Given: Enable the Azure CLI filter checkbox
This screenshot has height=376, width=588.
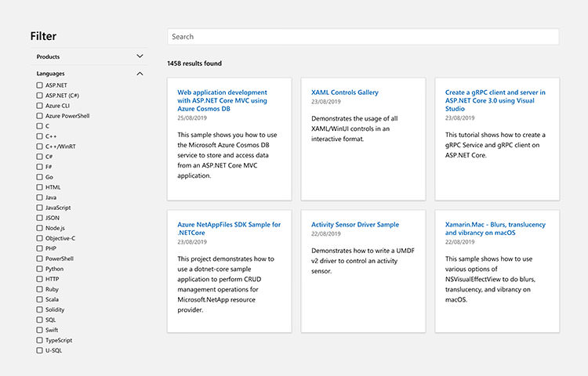Looking at the screenshot, I should click(40, 106).
